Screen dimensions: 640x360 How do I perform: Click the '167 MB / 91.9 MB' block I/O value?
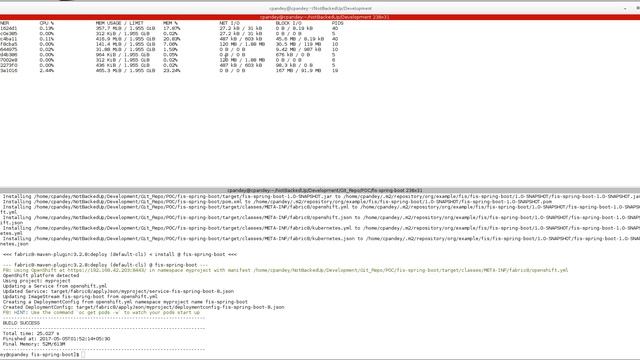point(298,71)
